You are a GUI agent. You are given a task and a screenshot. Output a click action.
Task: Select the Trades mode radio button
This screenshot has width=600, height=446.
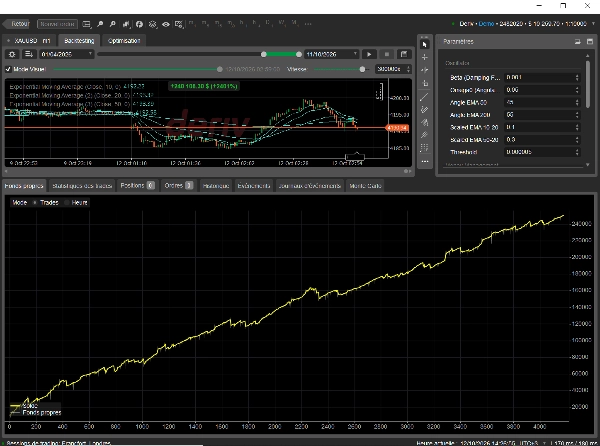click(34, 202)
